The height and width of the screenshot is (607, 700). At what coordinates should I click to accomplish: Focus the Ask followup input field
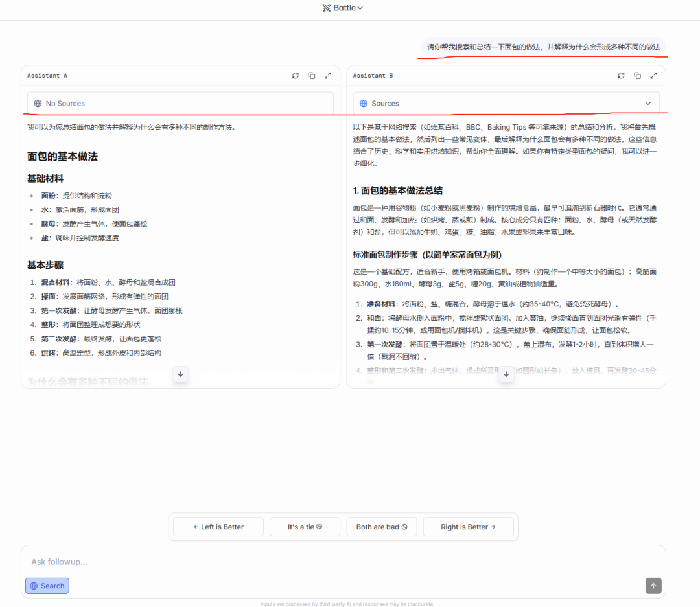coord(324,562)
